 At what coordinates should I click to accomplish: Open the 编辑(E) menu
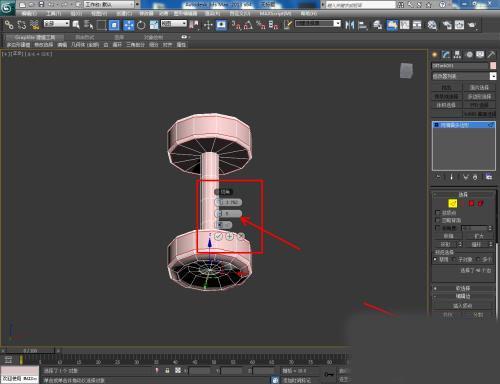click(29, 14)
